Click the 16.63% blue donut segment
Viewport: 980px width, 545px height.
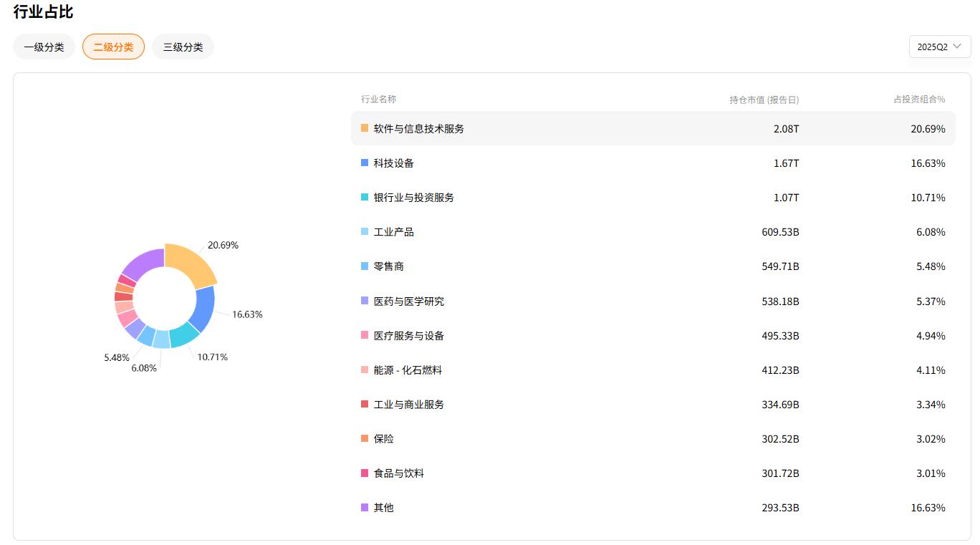pyautogui.click(x=205, y=309)
